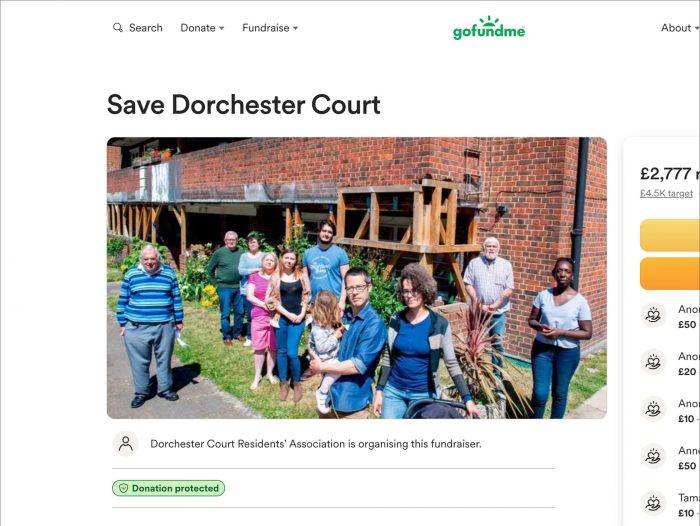This screenshot has width=700, height=526.
Task: Click the heart icon beside second £50 donation
Action: coord(653,456)
